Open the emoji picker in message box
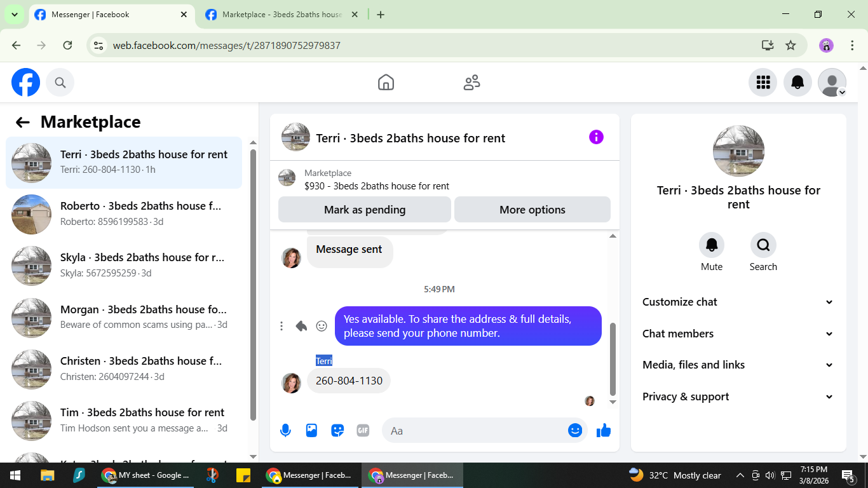This screenshot has width=868, height=488. point(575,431)
